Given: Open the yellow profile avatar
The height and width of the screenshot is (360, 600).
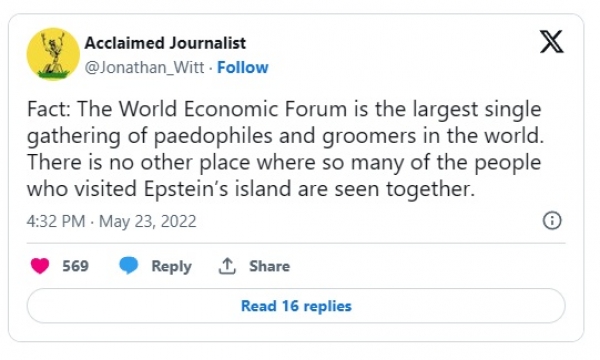Looking at the screenshot, I should tap(53, 54).
